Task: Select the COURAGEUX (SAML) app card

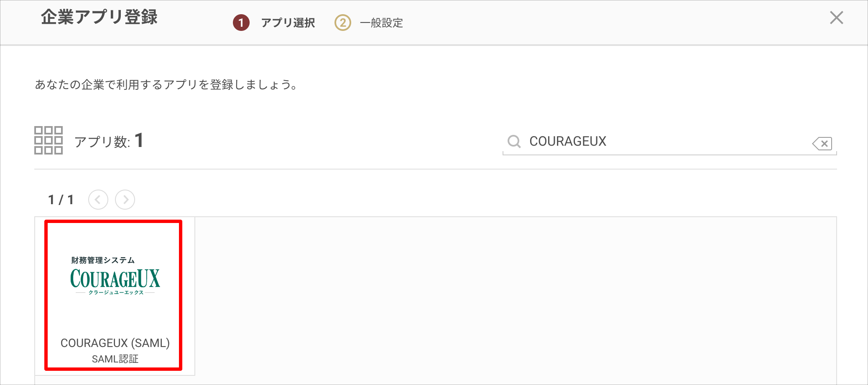Action: [114, 295]
